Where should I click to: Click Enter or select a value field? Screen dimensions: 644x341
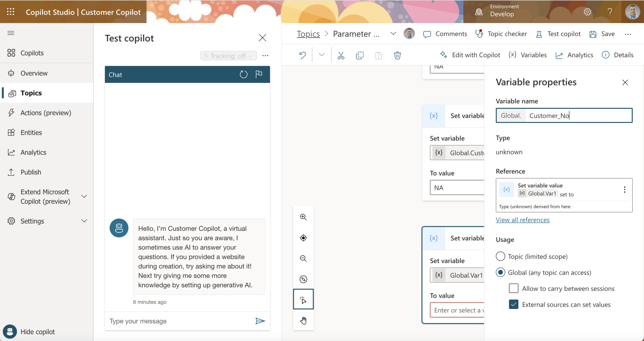click(457, 310)
